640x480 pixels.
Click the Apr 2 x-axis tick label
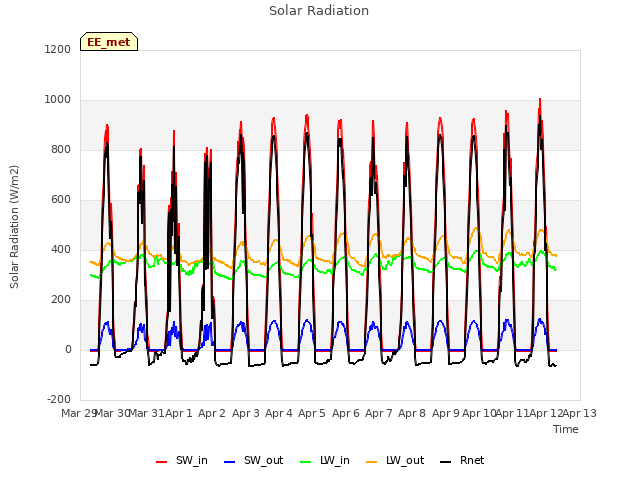pyautogui.click(x=212, y=413)
